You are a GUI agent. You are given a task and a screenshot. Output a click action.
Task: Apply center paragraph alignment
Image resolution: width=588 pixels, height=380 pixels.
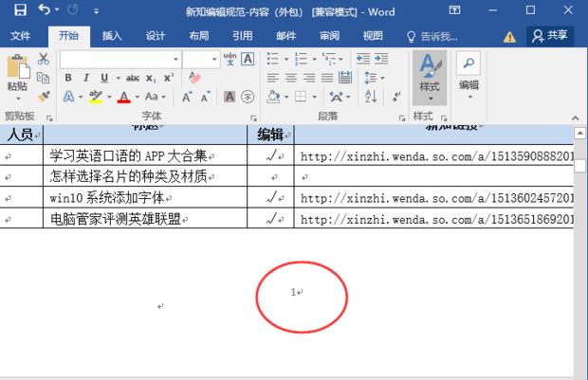click(290, 78)
